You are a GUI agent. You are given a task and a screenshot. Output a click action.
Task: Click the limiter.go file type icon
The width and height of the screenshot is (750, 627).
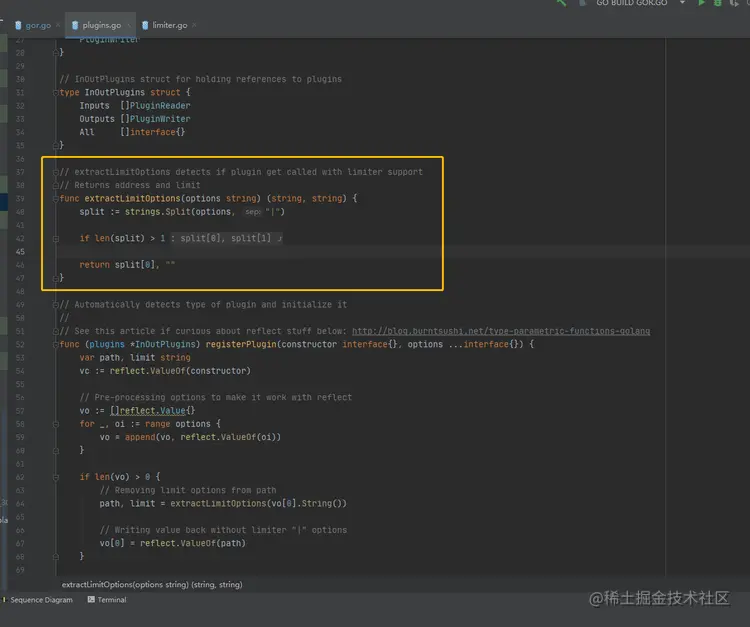(145, 25)
